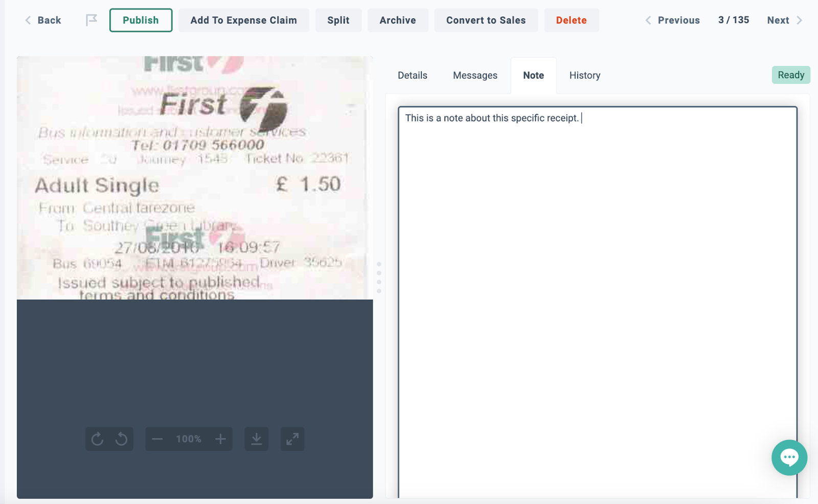Image resolution: width=818 pixels, height=504 pixels.
Task: Rotate the receipt image clockwise
Action: (x=97, y=439)
